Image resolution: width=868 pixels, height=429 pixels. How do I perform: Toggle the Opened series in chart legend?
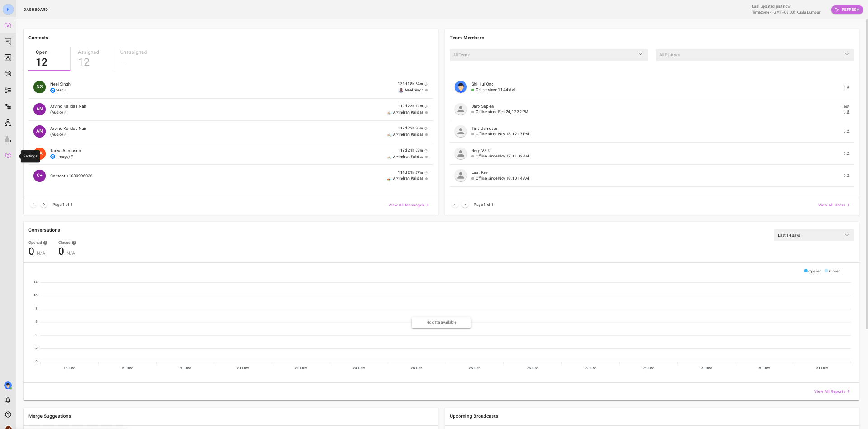[812, 271]
